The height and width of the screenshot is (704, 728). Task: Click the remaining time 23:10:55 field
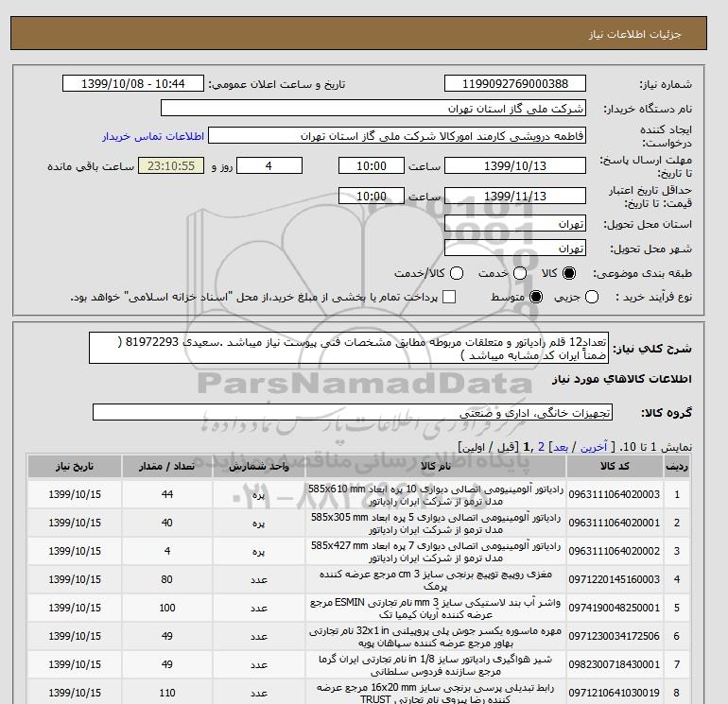click(171, 165)
